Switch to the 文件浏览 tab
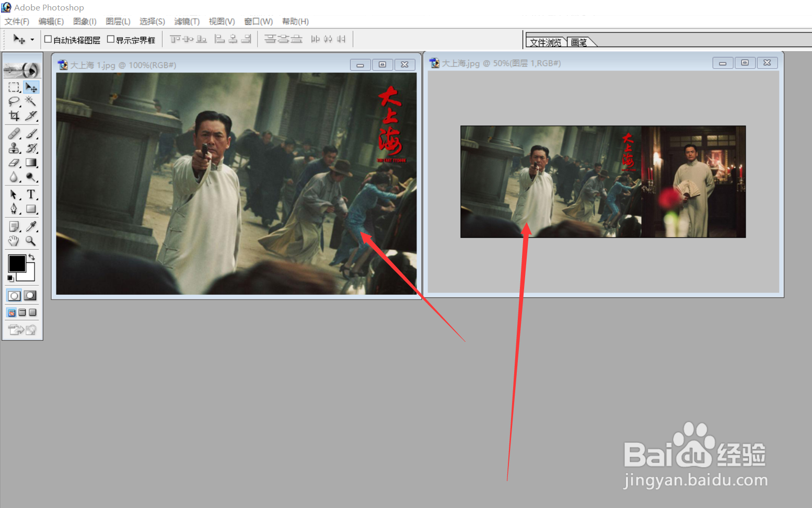 pos(546,42)
